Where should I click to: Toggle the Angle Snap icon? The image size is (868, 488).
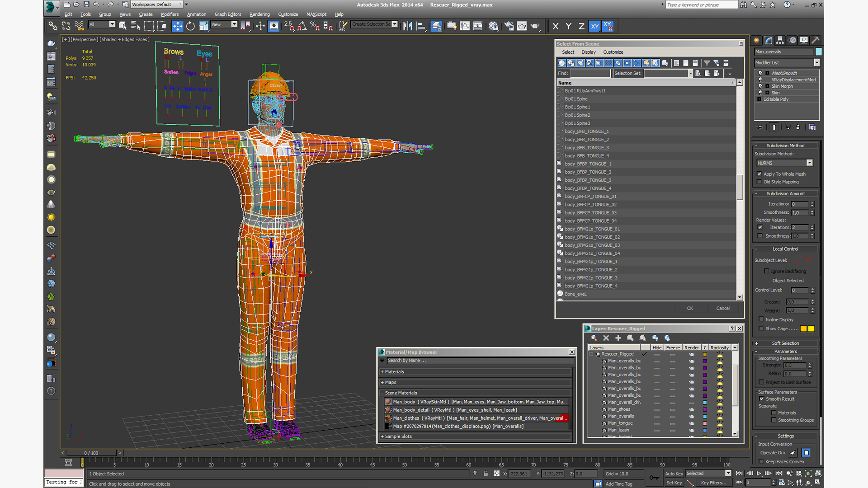[302, 26]
